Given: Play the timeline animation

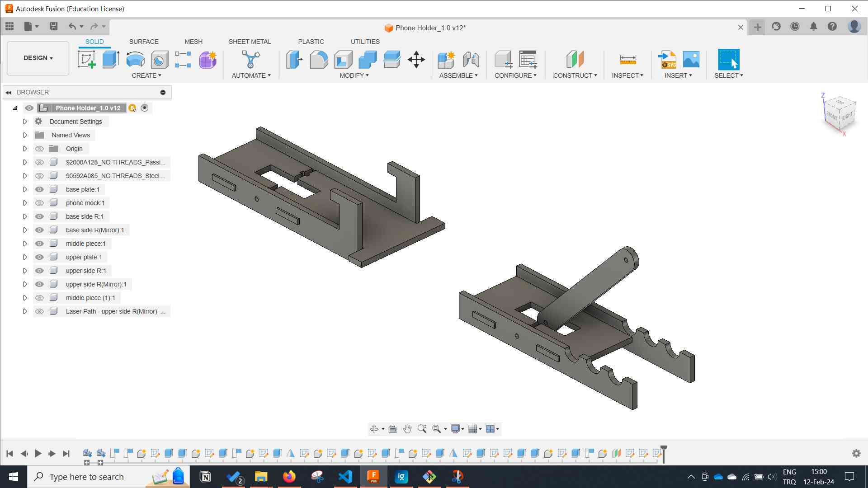Looking at the screenshot, I should click(38, 453).
